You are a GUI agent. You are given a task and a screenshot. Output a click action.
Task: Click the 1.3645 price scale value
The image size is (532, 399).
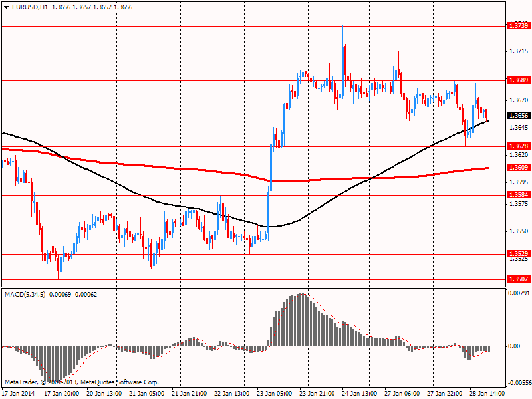[519, 128]
